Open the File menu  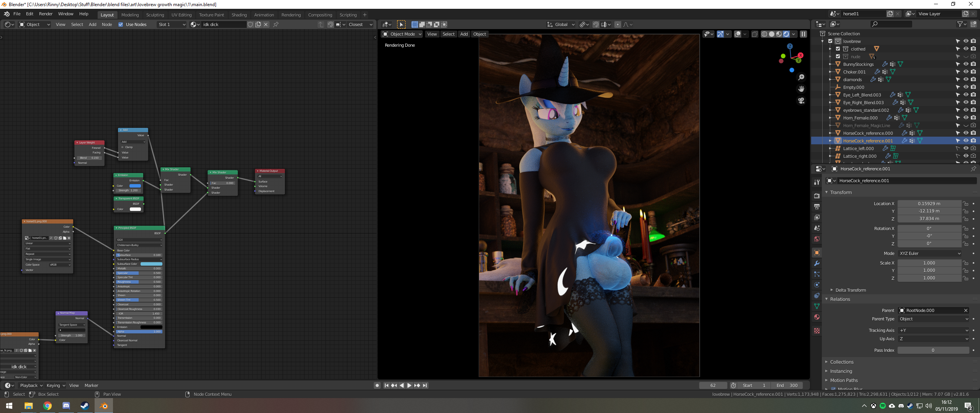pyautogui.click(x=17, y=14)
